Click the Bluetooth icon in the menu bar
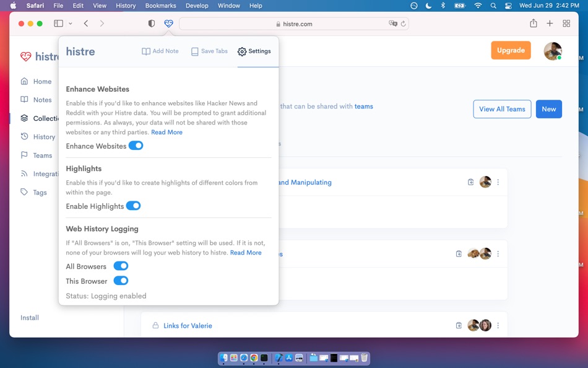 click(443, 6)
